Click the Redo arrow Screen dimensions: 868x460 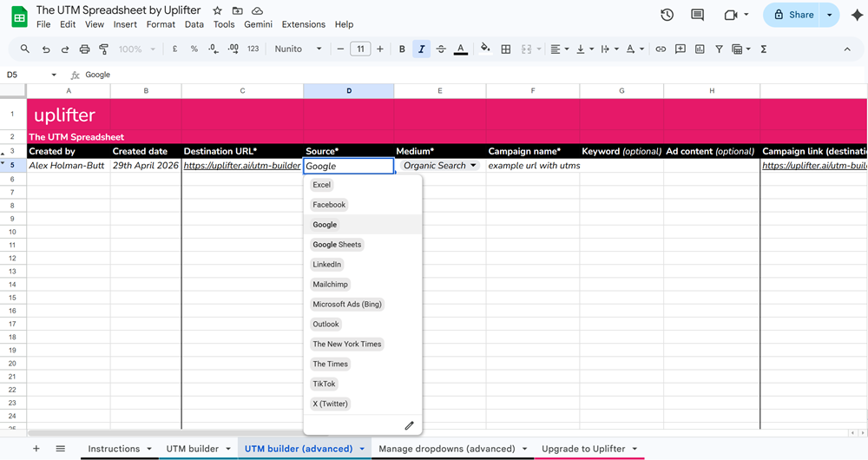[65, 49]
